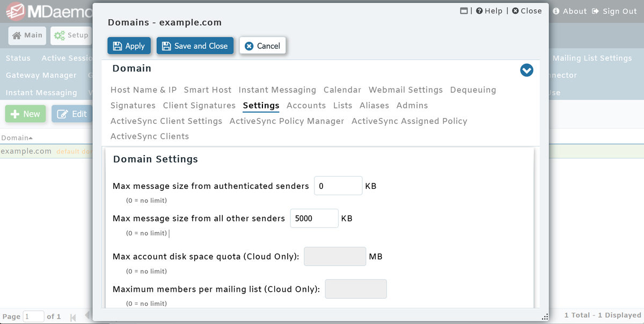Open the Lists tab
The height and width of the screenshot is (324, 644).
click(342, 105)
